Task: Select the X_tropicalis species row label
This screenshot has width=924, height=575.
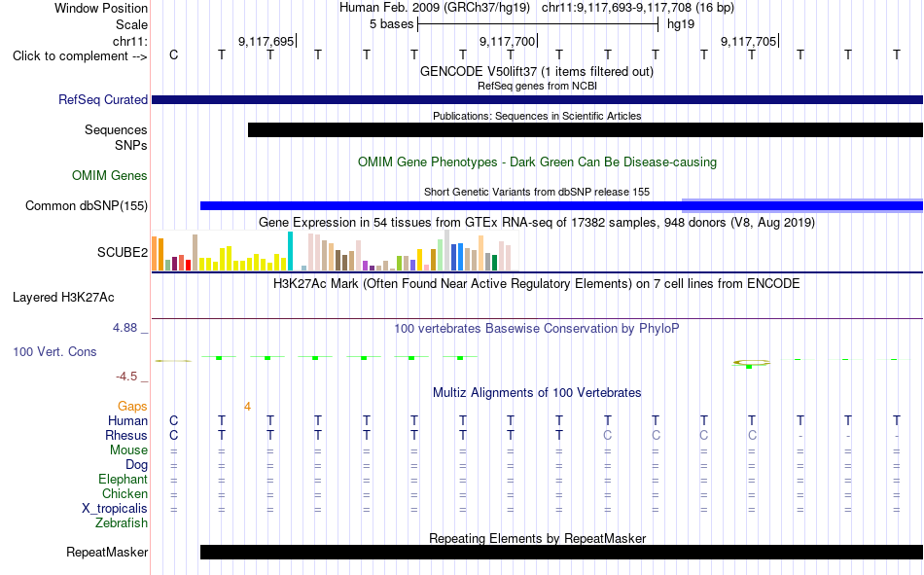Action: (x=115, y=509)
